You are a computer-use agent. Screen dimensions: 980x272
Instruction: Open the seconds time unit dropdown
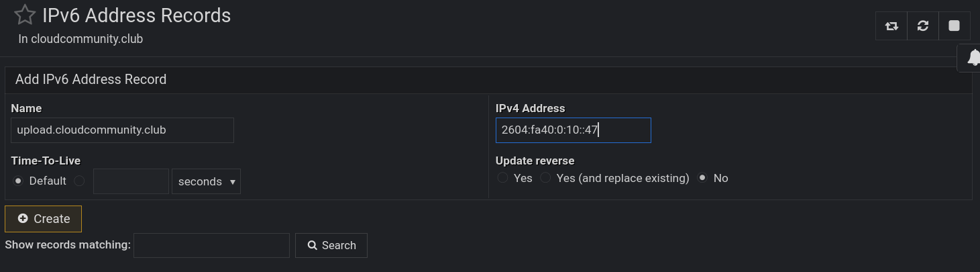coord(206,181)
